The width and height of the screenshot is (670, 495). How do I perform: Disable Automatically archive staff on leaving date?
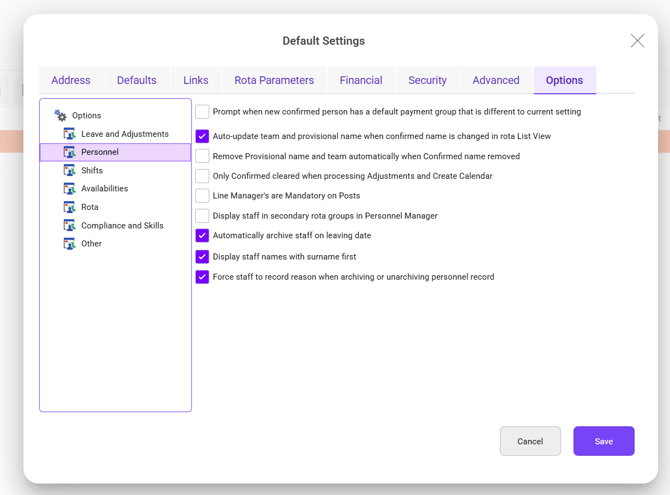[x=202, y=236]
